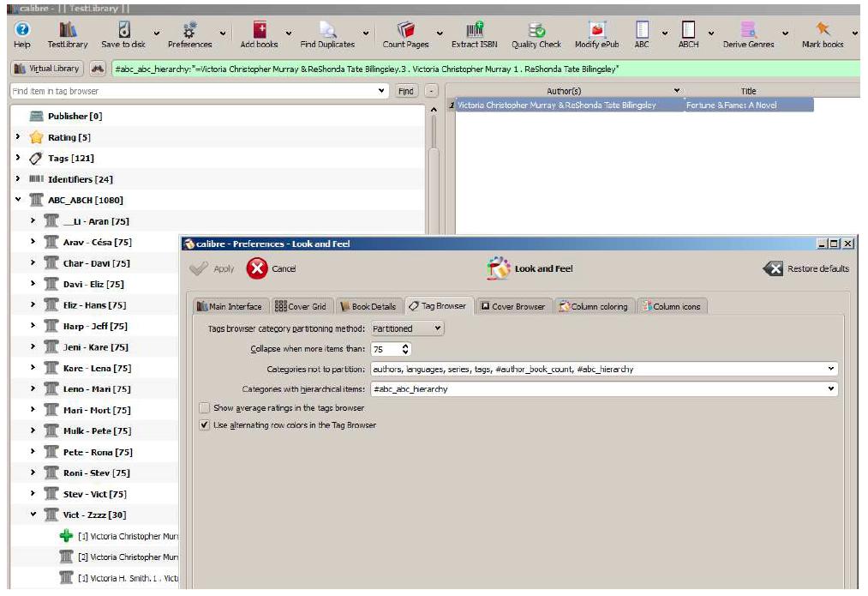Select the Publisher category icon

37,117
